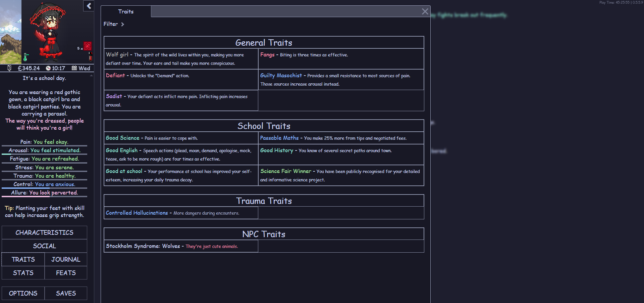Click the calendar icon by Wed
The width and height of the screenshot is (644, 303).
tap(74, 68)
